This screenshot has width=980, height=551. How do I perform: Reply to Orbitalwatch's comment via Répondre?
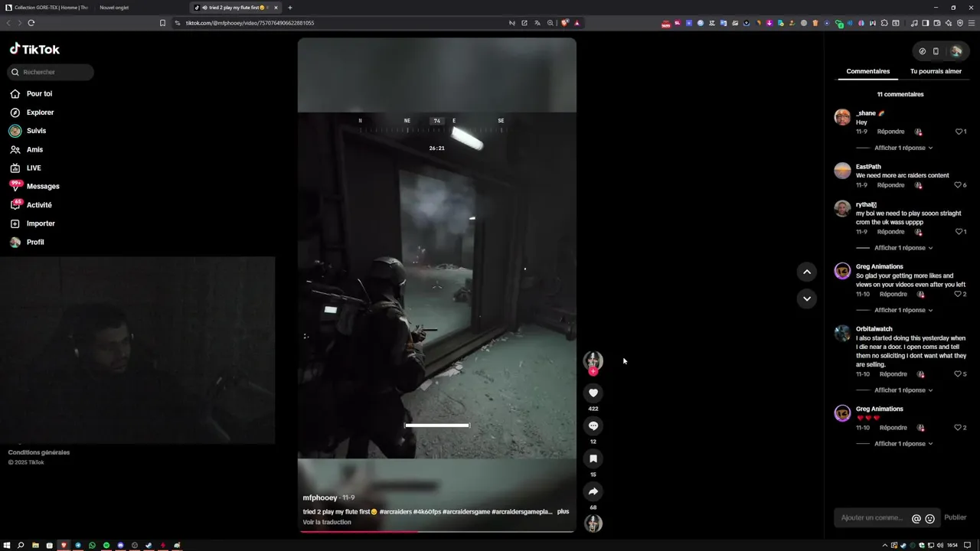pyautogui.click(x=893, y=374)
